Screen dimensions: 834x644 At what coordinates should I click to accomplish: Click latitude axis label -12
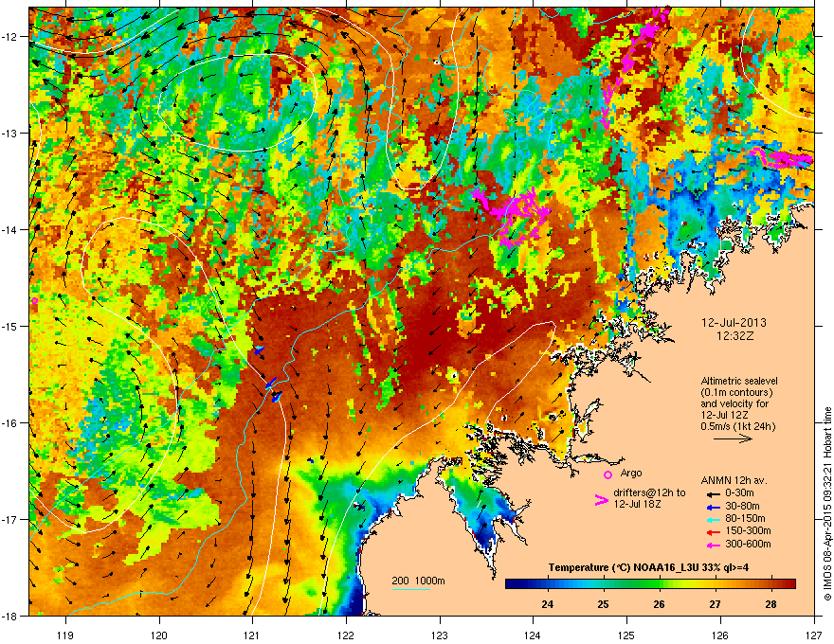pos(10,37)
